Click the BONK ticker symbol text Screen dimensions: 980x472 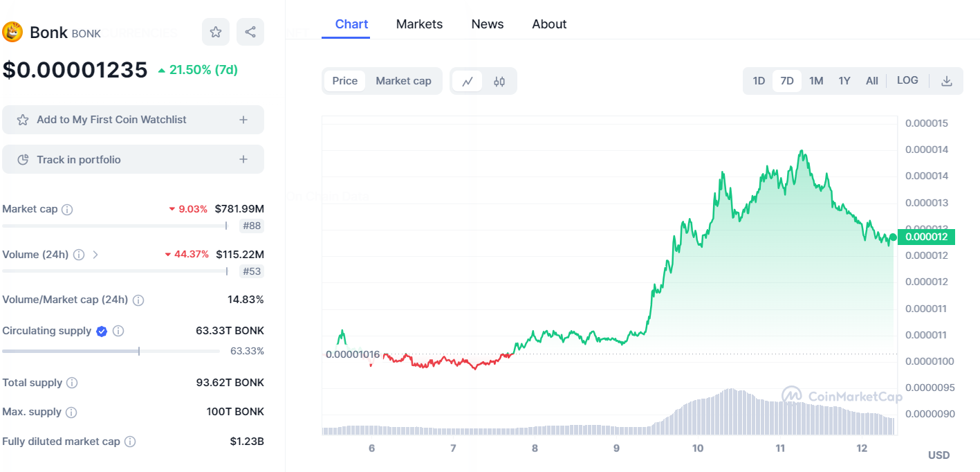[86, 34]
